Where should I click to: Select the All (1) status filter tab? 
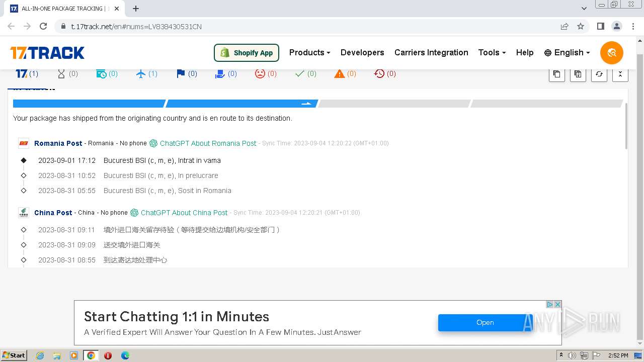[x=27, y=73]
